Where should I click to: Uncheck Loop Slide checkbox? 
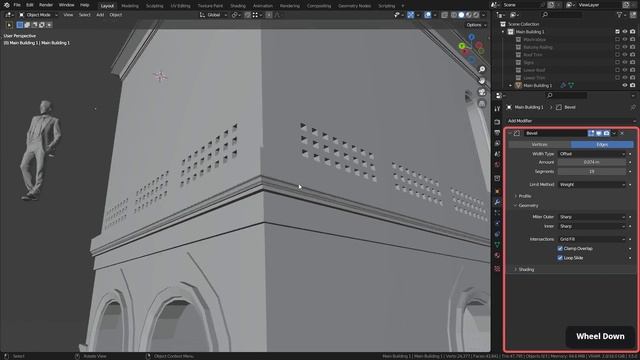click(560, 258)
